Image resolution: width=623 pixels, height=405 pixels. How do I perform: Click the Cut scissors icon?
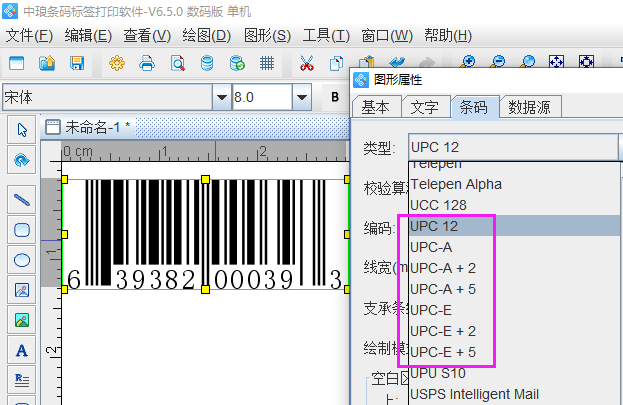[306, 63]
